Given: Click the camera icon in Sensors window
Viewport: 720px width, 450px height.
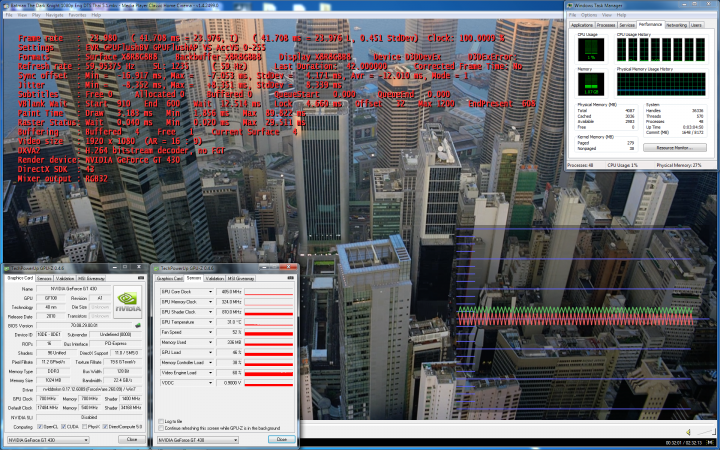Looking at the screenshot, I should point(291,278).
